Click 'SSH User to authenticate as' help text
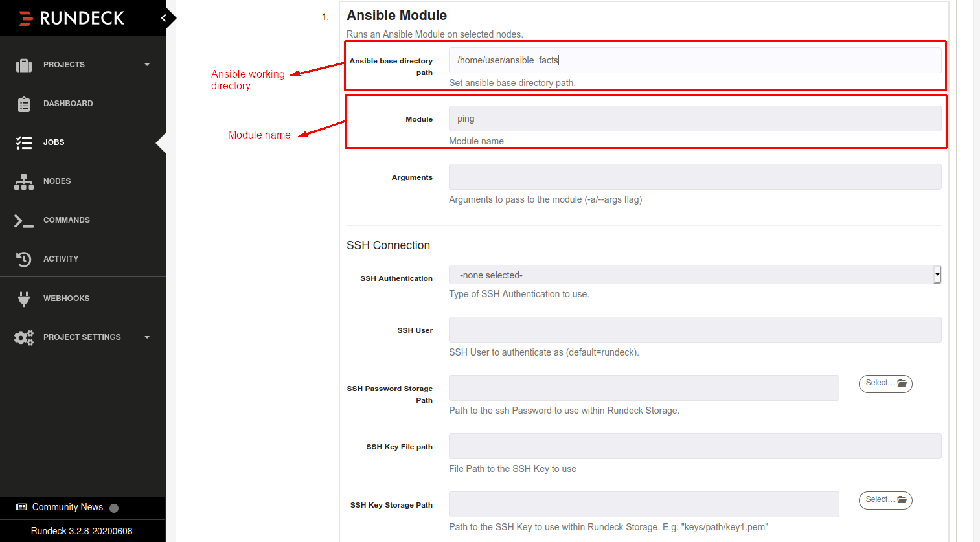This screenshot has width=980, height=542. [544, 352]
